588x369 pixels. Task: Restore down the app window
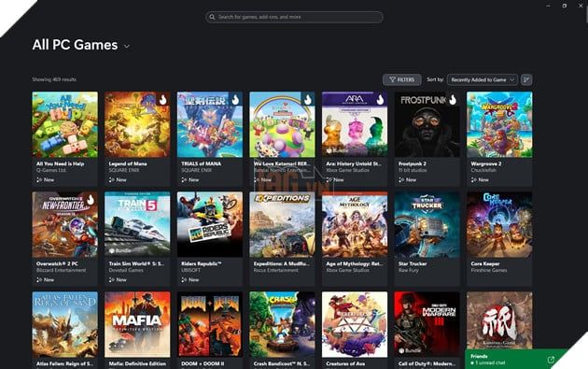(565, 6)
